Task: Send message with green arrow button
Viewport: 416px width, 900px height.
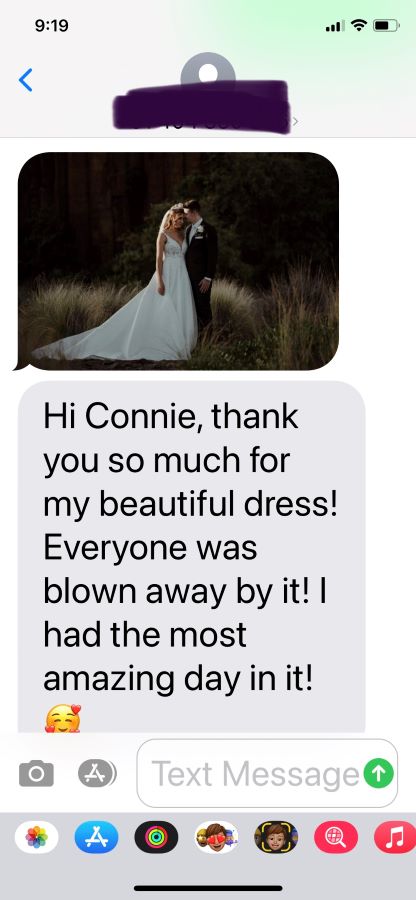Action: (x=379, y=773)
